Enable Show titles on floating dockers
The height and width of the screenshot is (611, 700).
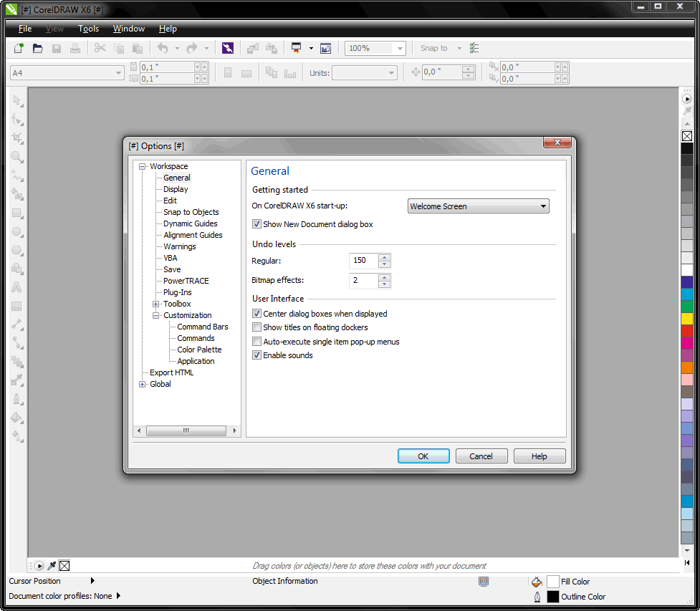point(257,327)
